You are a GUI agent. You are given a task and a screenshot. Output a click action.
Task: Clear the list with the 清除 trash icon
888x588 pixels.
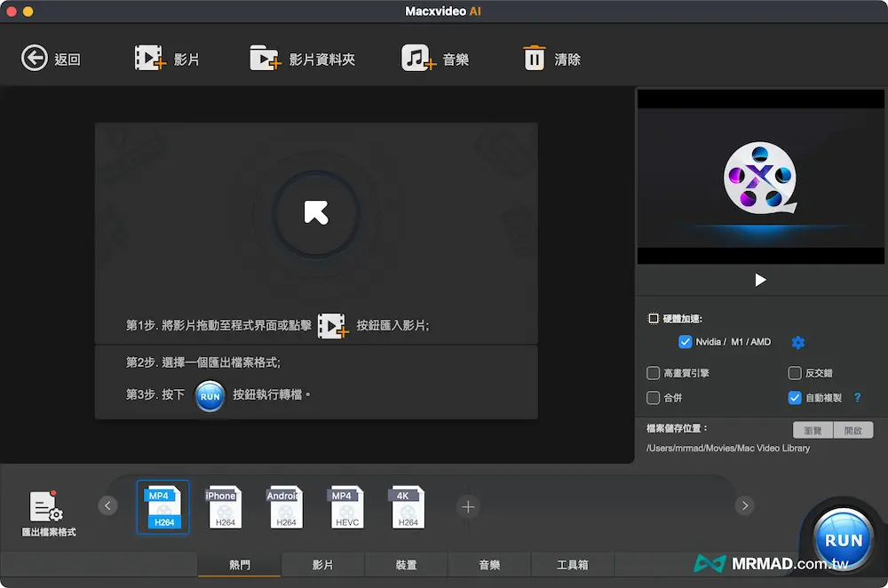(534, 59)
